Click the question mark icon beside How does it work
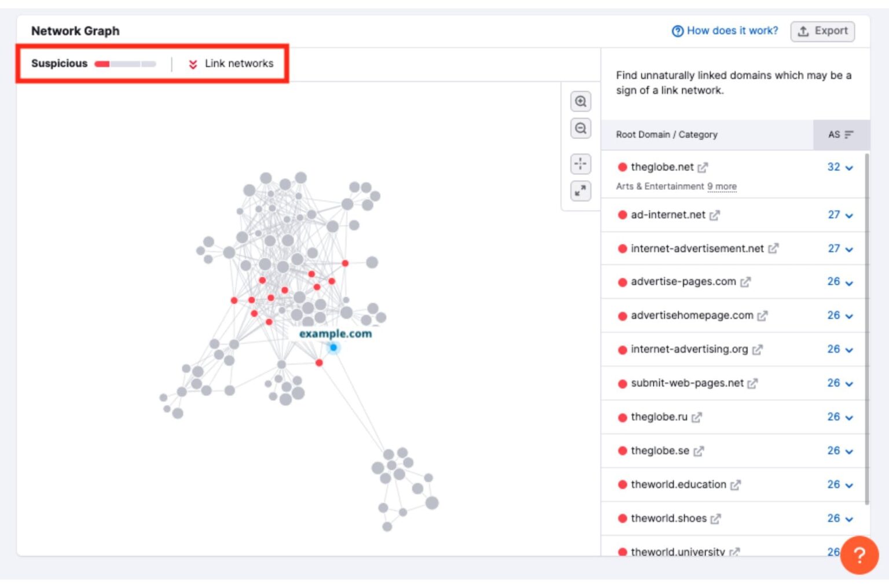The height and width of the screenshot is (588, 889). point(676,31)
